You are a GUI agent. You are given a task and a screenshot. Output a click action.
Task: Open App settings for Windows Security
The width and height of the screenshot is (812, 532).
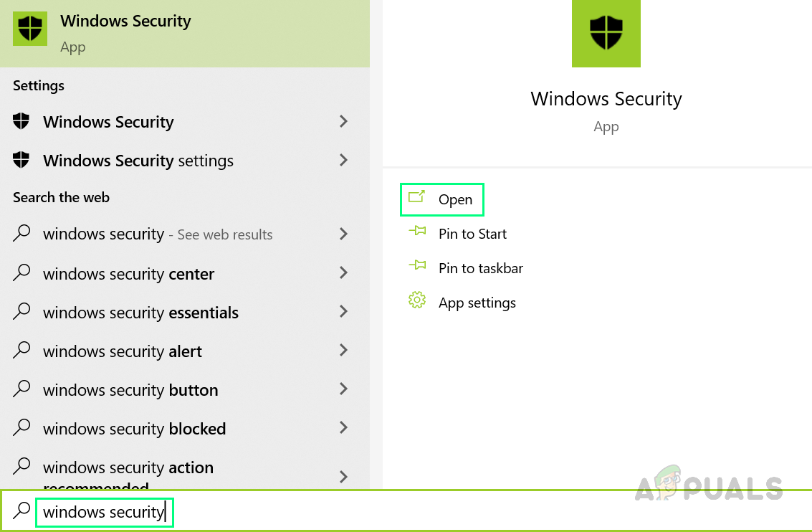coord(477,303)
